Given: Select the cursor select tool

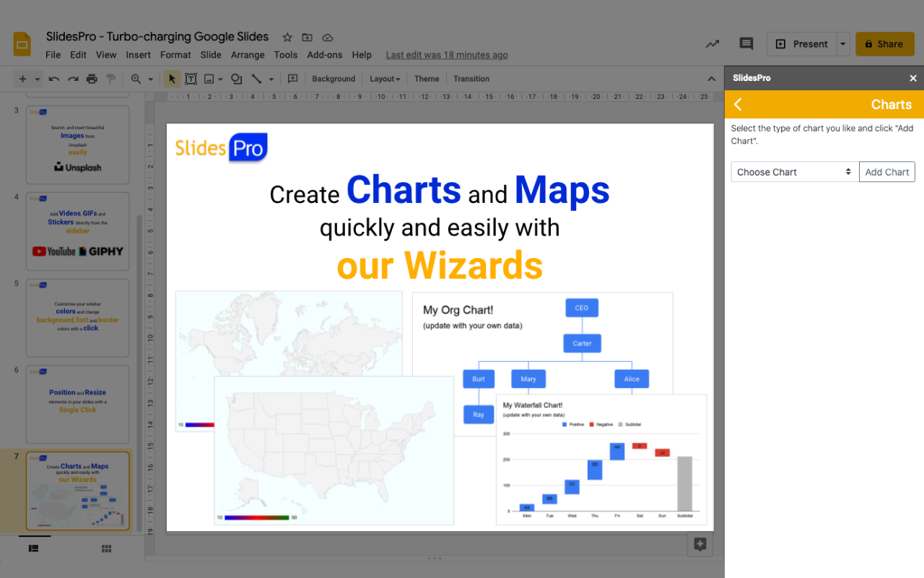Looking at the screenshot, I should tap(172, 79).
